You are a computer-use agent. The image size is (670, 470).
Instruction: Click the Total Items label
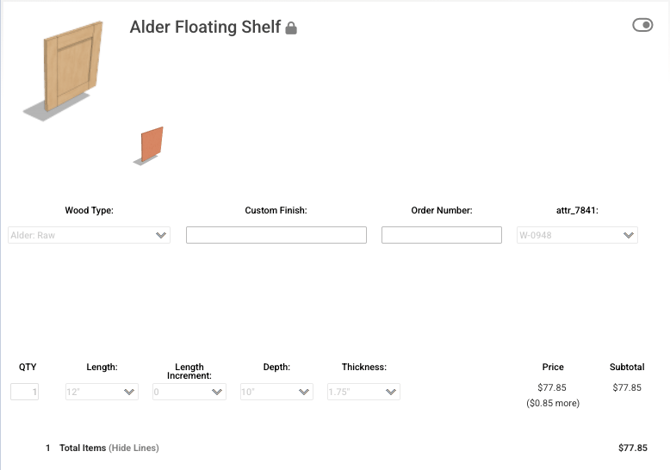click(82, 448)
